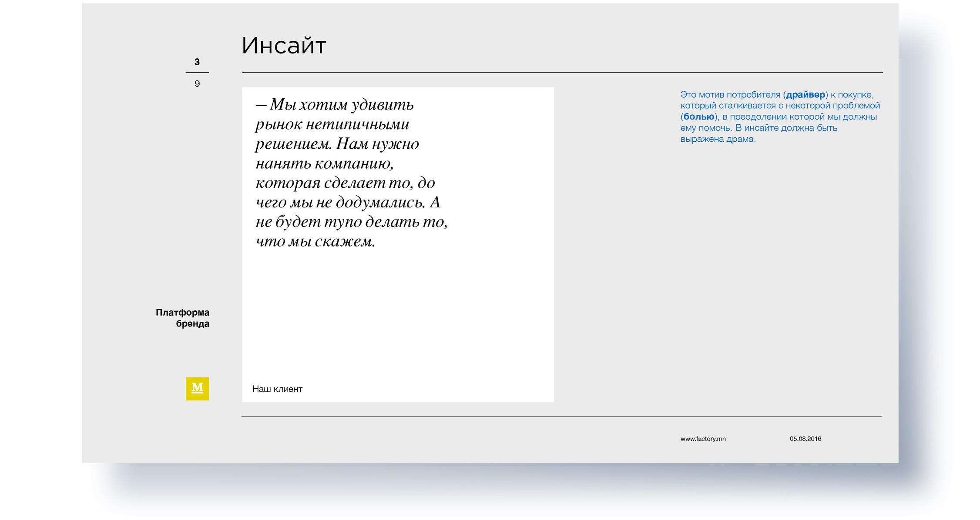Click the total slide count 9
Screen dimensions: 980x520
tap(197, 83)
